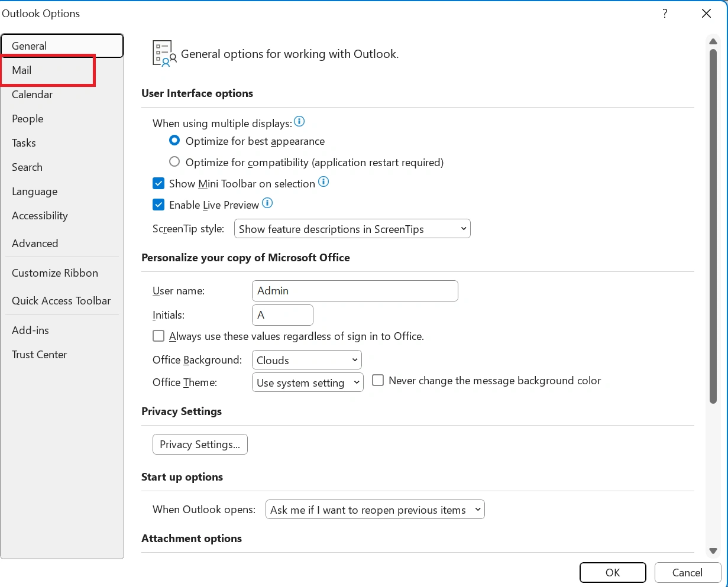
Task: Click the User name text field
Action: [354, 291]
